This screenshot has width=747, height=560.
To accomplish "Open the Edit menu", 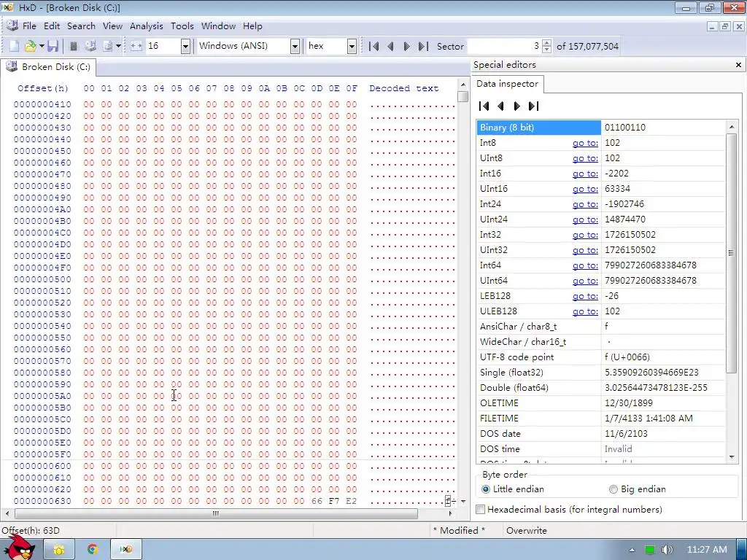I will tap(52, 26).
